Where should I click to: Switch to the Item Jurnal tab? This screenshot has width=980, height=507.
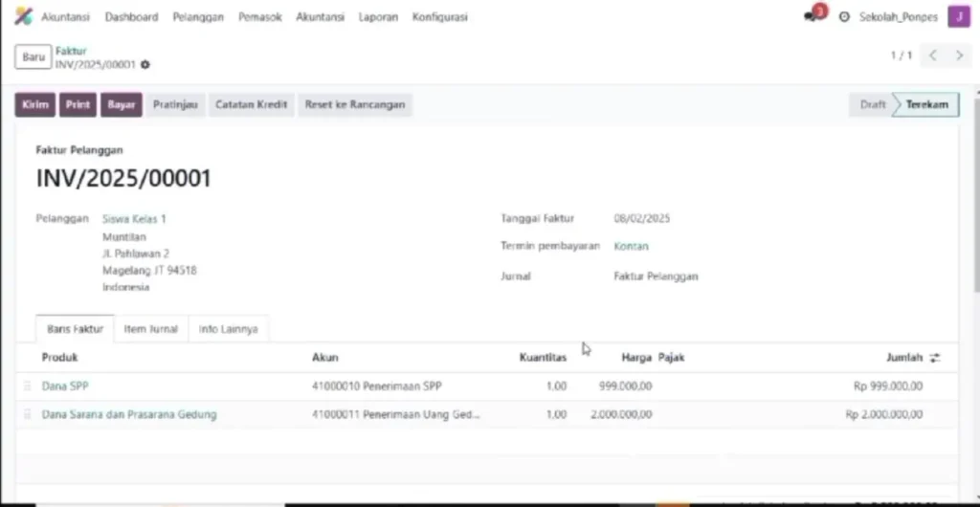pos(151,329)
